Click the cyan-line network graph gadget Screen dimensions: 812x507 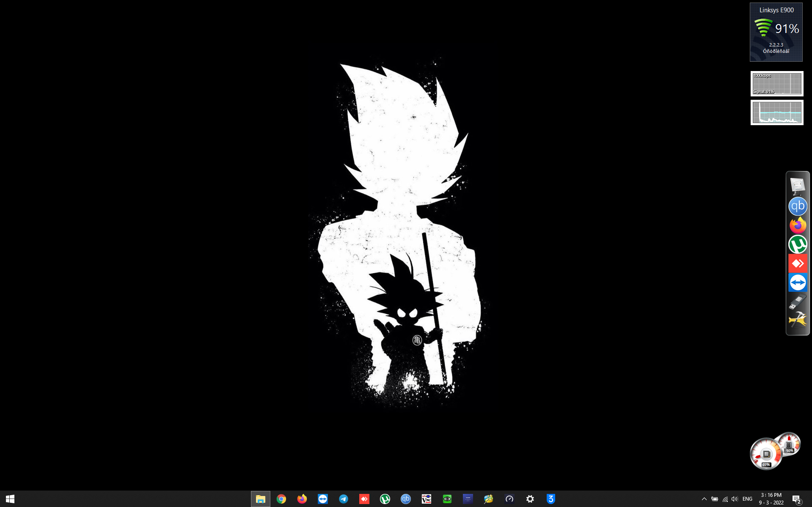[777, 112]
